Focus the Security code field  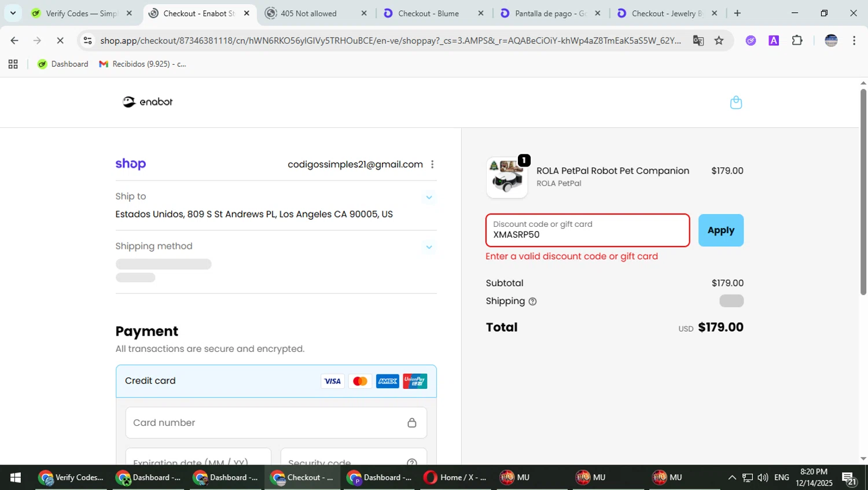coord(354,456)
